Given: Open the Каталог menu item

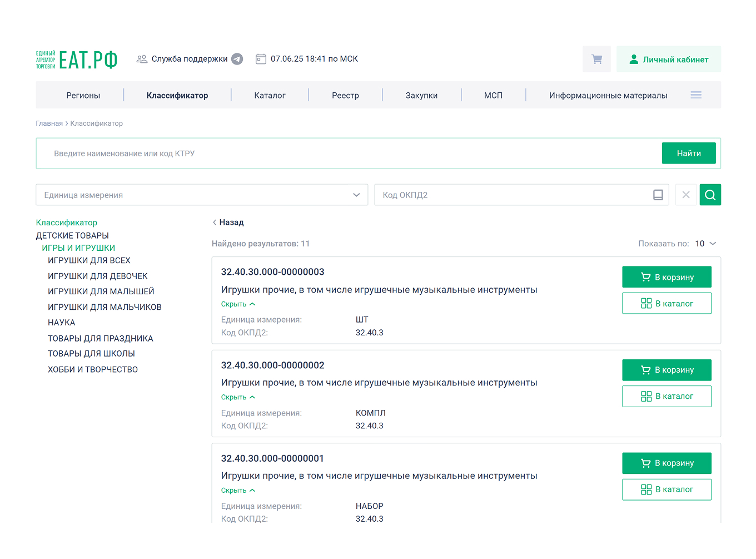Looking at the screenshot, I should [x=270, y=95].
